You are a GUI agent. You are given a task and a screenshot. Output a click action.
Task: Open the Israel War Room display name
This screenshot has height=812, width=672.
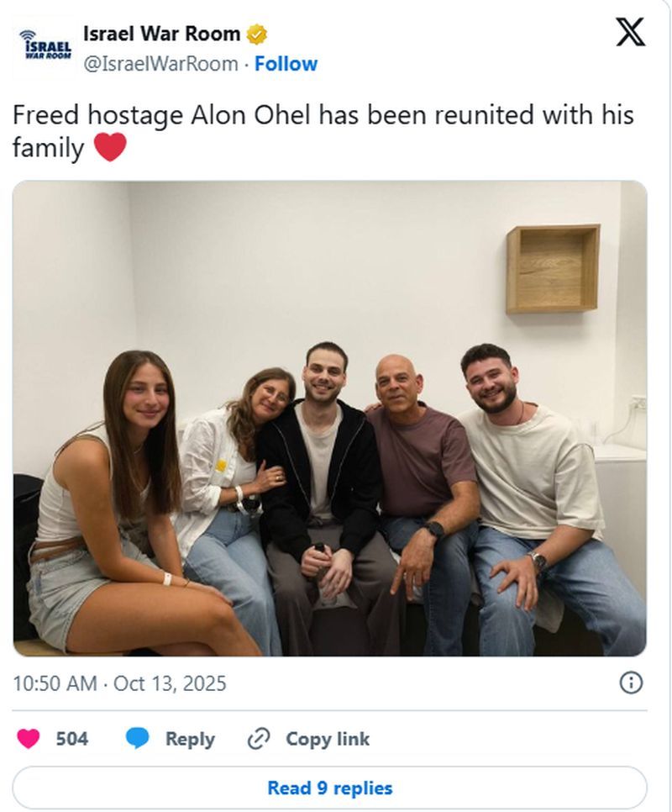coord(161,34)
